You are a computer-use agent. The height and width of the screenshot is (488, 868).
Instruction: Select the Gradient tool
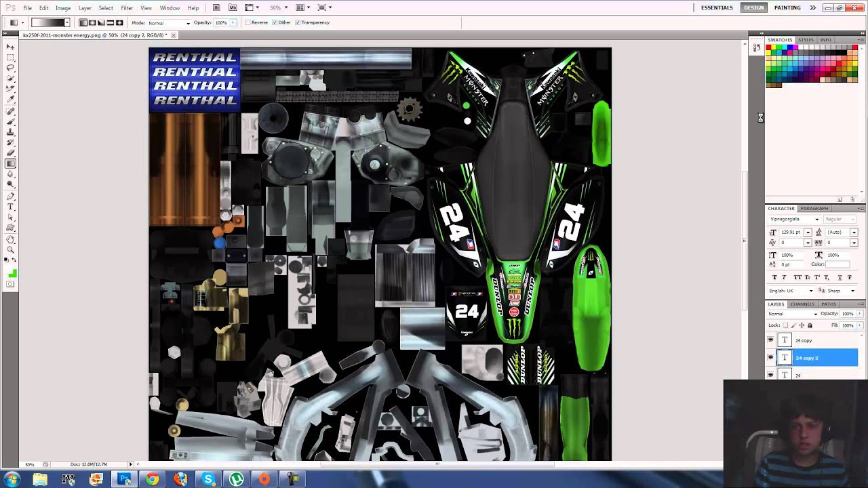[x=11, y=163]
